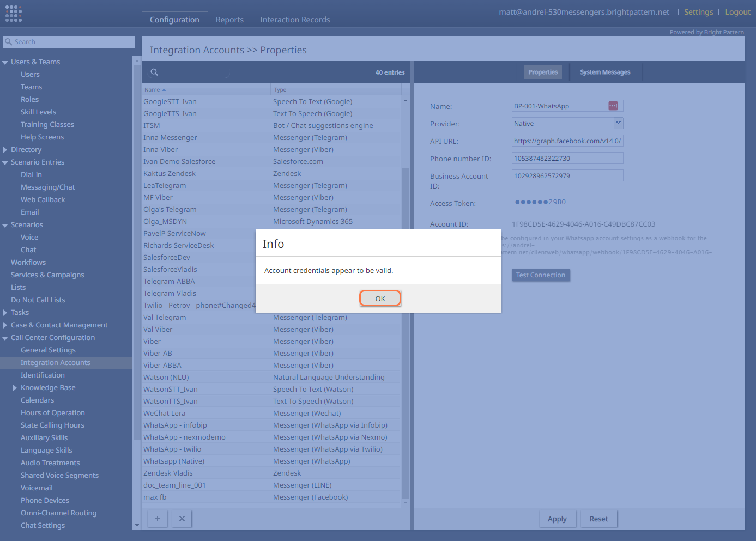Click the magnifier icon above the accounts list
This screenshot has width=756, height=541.
(x=154, y=72)
